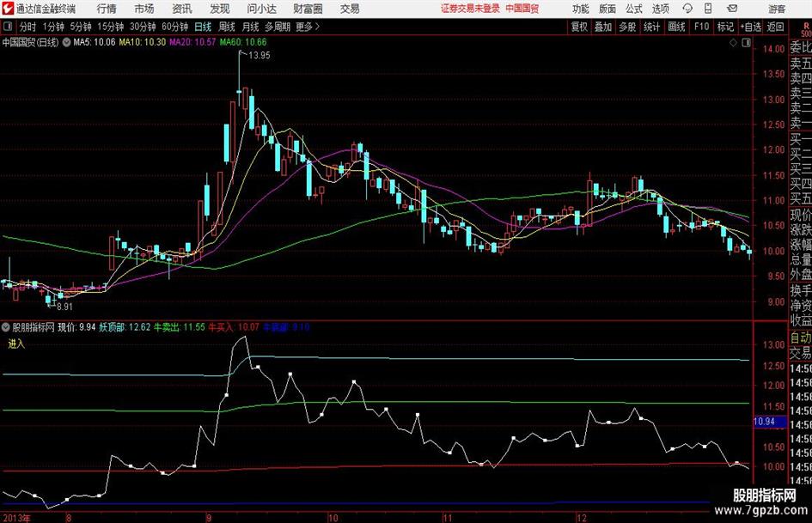Viewport: 812px width, 523px height.
Task: Click the 游客 user label
Action: [776, 9]
